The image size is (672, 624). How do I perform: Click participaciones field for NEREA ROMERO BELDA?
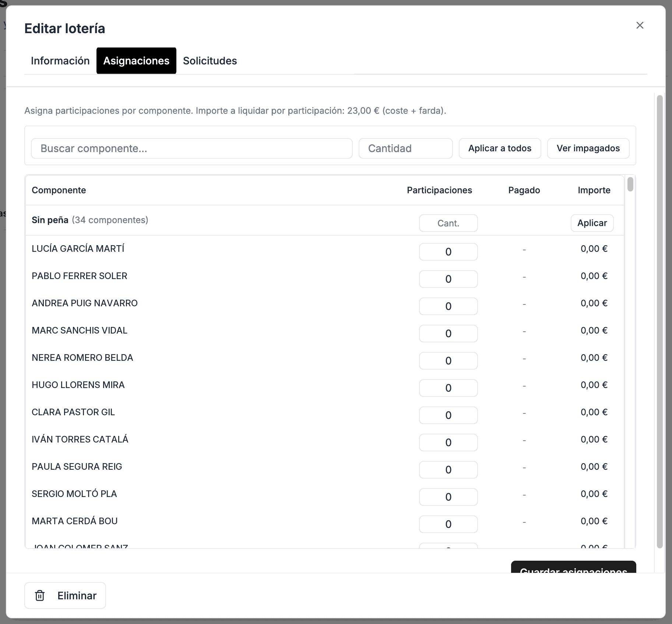point(448,361)
